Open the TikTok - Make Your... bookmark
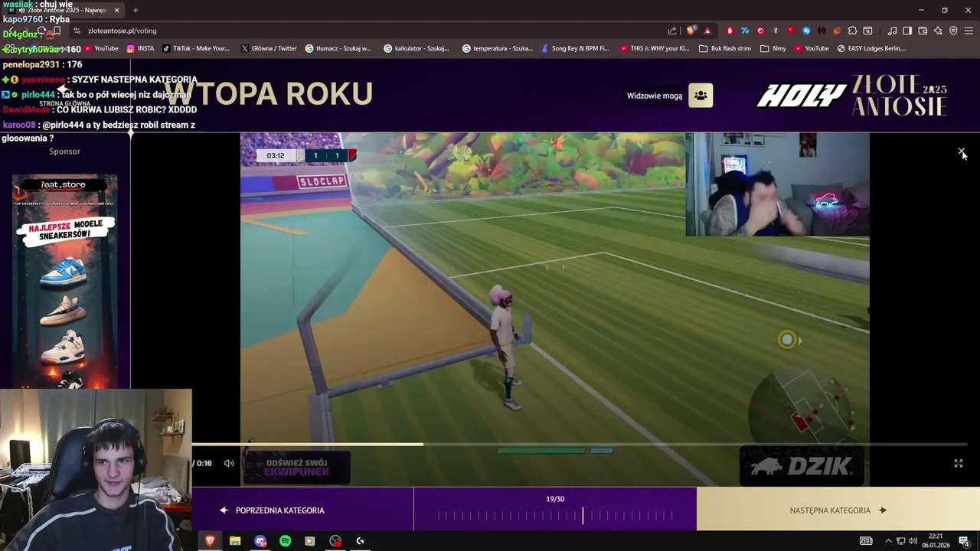Screen dimensions: 980x551 tap(195, 48)
